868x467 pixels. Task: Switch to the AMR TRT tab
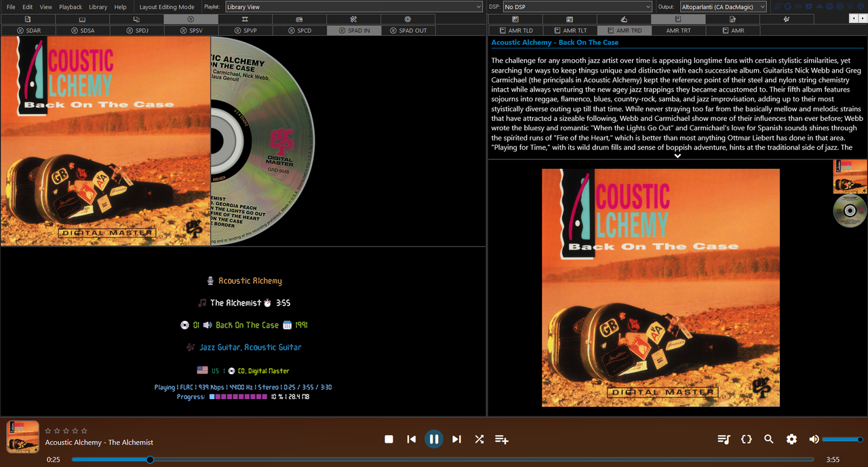coord(678,31)
